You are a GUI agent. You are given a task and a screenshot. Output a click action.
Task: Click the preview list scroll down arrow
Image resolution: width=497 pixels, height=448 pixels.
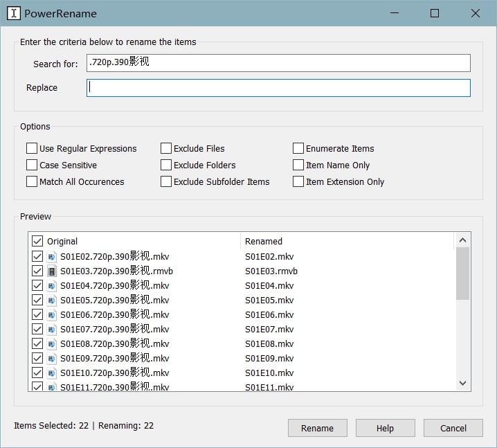point(462,383)
